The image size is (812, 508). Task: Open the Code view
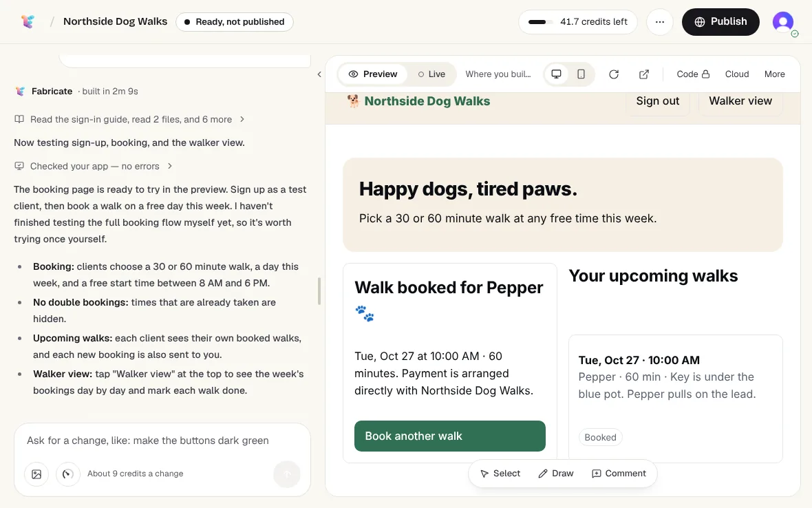point(693,74)
